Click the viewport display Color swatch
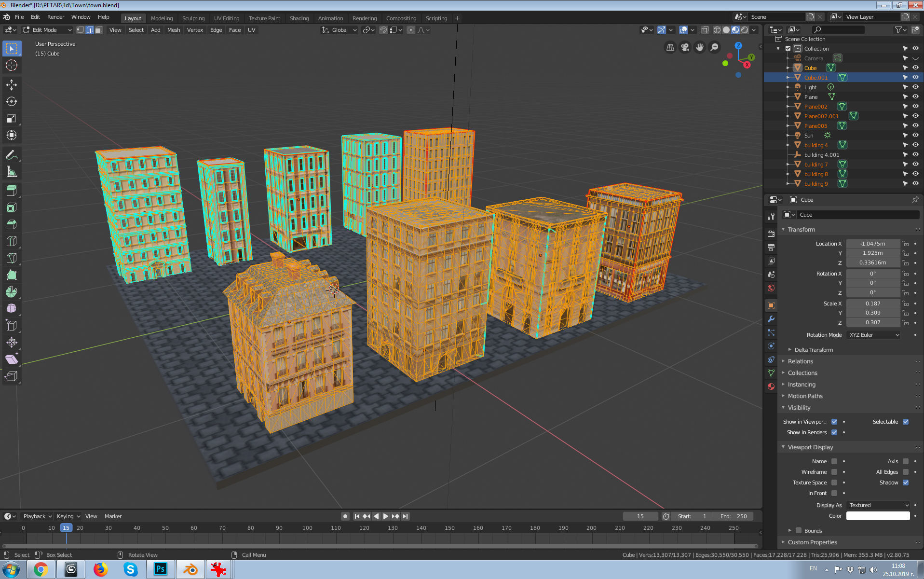 pos(878,516)
